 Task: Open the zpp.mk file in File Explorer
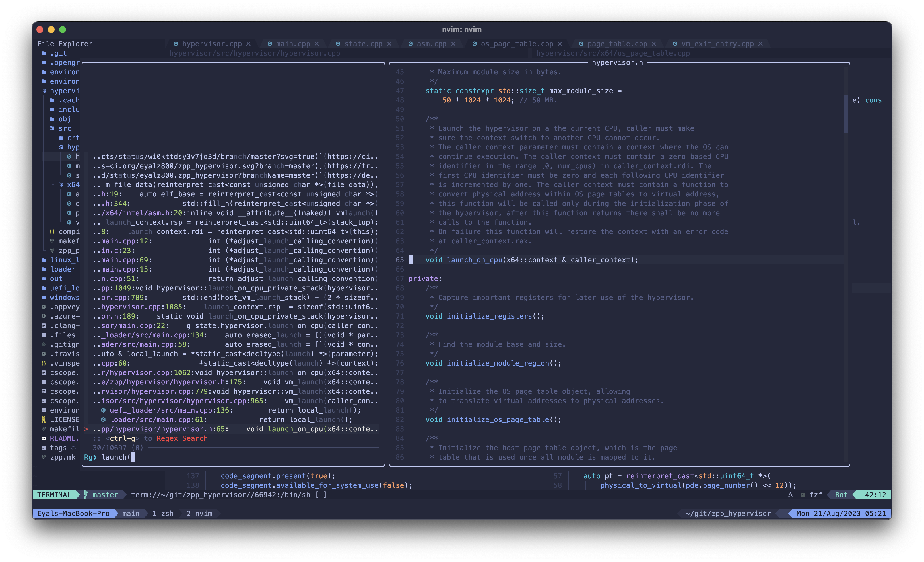pos(62,457)
